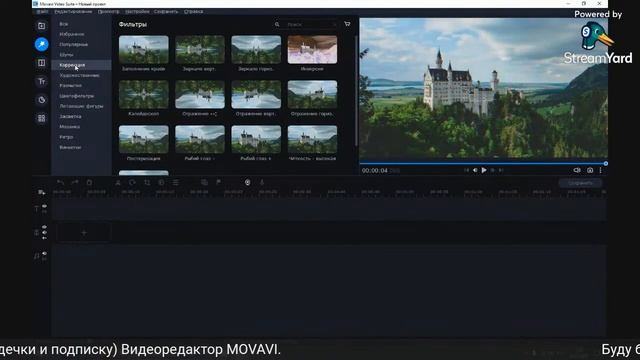Viewport: 640px width, 360px height.
Task: Toggle mute on the audio track
Action: [x=44, y=253]
